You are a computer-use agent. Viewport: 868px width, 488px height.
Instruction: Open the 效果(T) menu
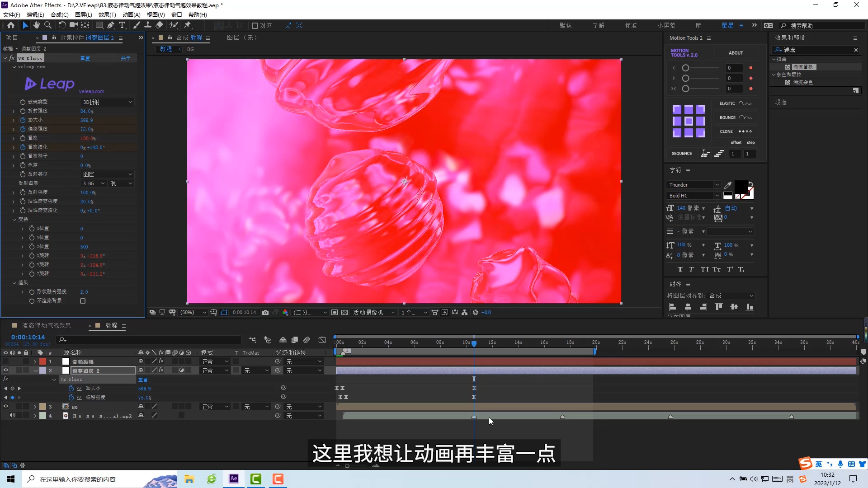tap(107, 15)
